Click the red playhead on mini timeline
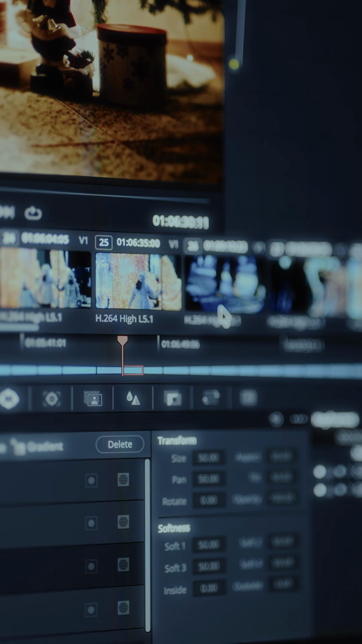362x644 pixels. tap(122, 341)
